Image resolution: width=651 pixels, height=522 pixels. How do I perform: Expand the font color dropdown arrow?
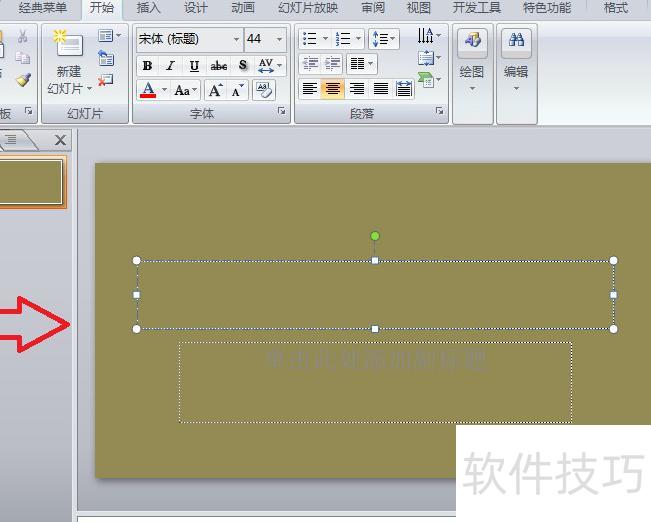pos(164,90)
